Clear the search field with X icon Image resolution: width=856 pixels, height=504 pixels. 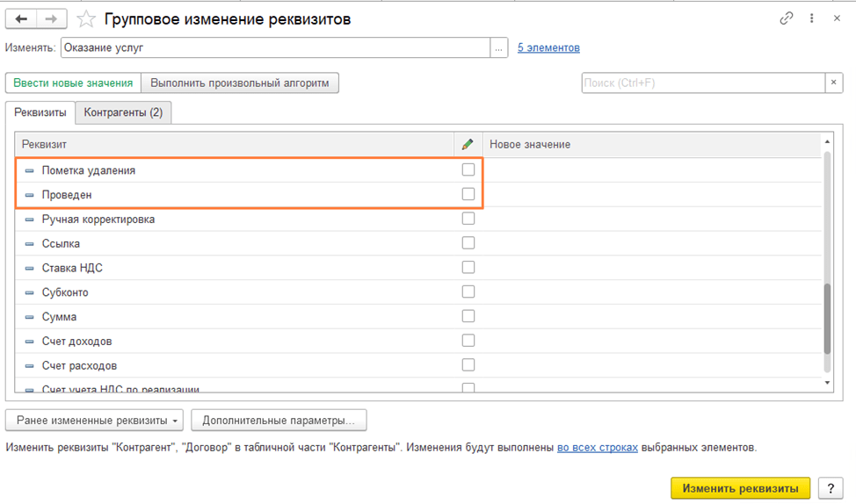click(x=834, y=83)
